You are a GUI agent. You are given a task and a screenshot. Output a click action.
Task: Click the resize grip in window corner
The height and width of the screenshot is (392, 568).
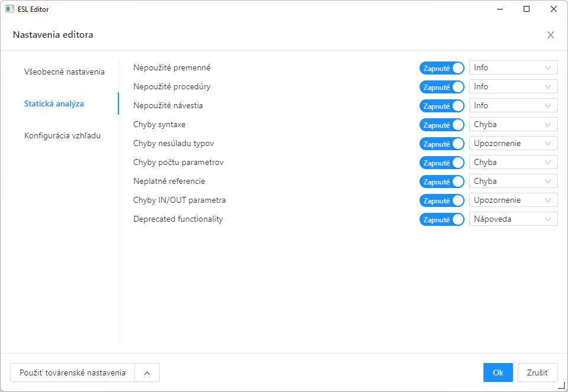tap(561, 385)
